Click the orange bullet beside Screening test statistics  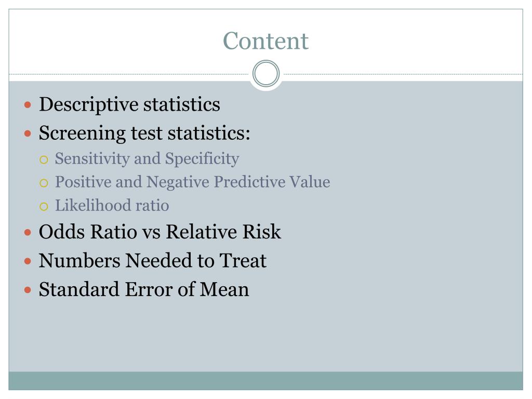[28, 134]
